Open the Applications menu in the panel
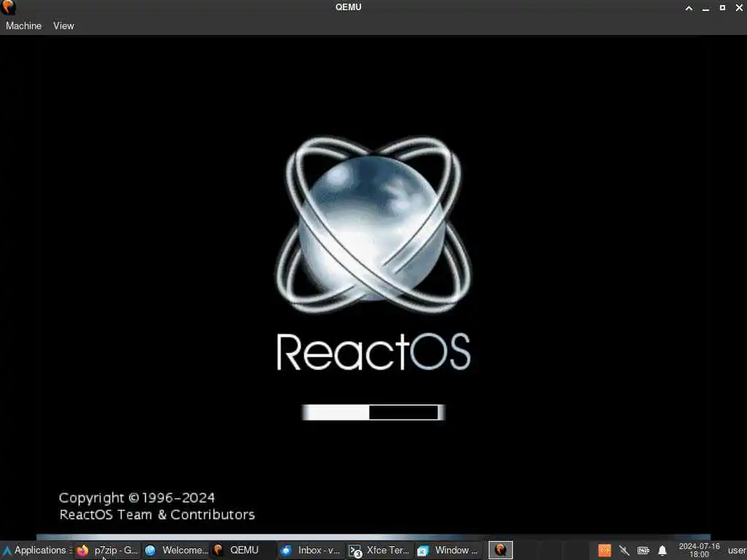Screen dimensions: 747x560 pyautogui.click(x=36, y=551)
